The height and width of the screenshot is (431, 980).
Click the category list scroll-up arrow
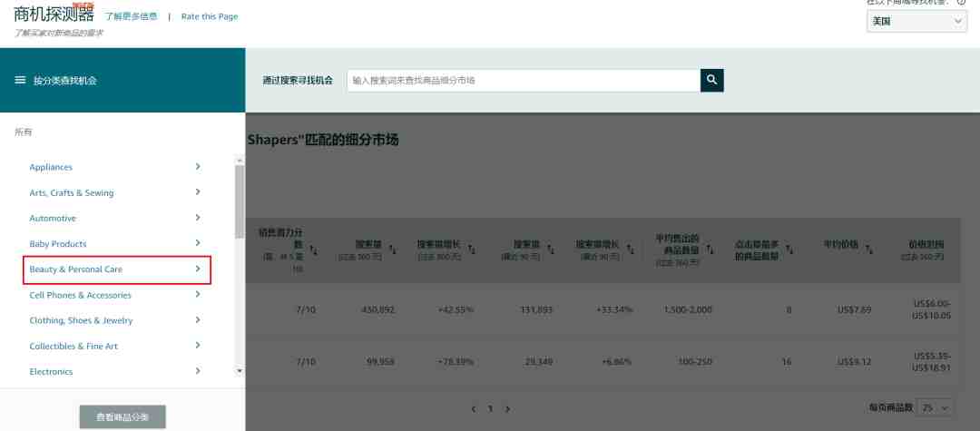[x=240, y=161]
